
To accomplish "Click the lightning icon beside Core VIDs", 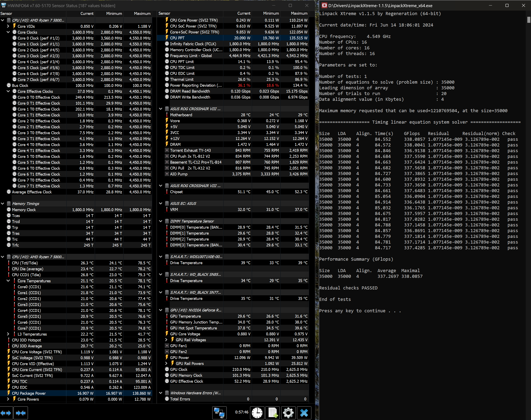I will pyautogui.click(x=14, y=26).
